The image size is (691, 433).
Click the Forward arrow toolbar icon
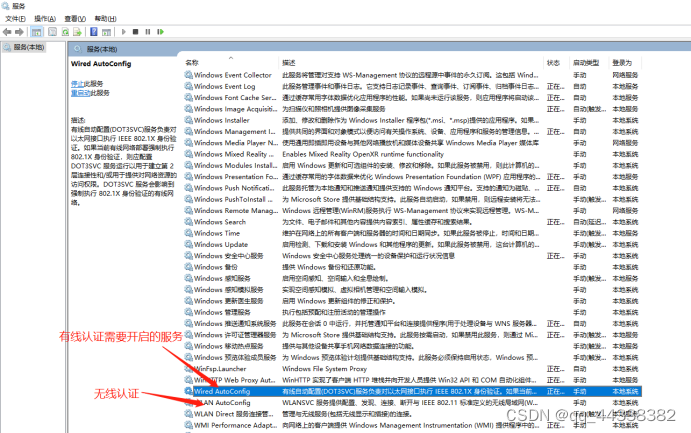coord(19,32)
